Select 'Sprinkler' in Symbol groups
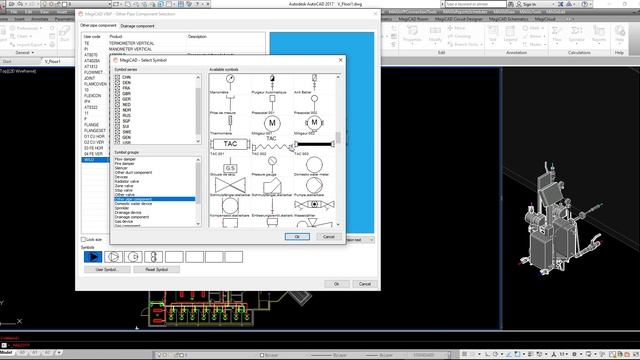 [122, 208]
